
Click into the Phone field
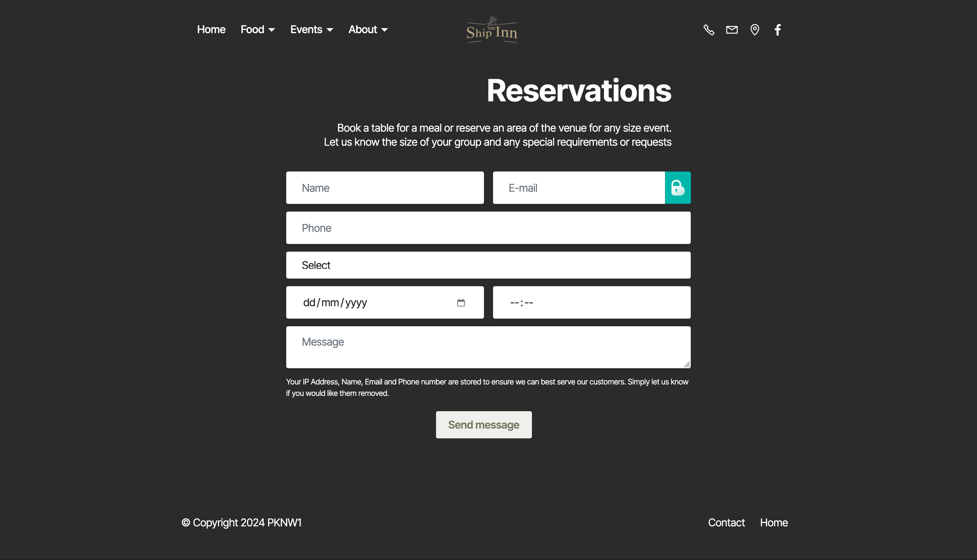coord(488,228)
